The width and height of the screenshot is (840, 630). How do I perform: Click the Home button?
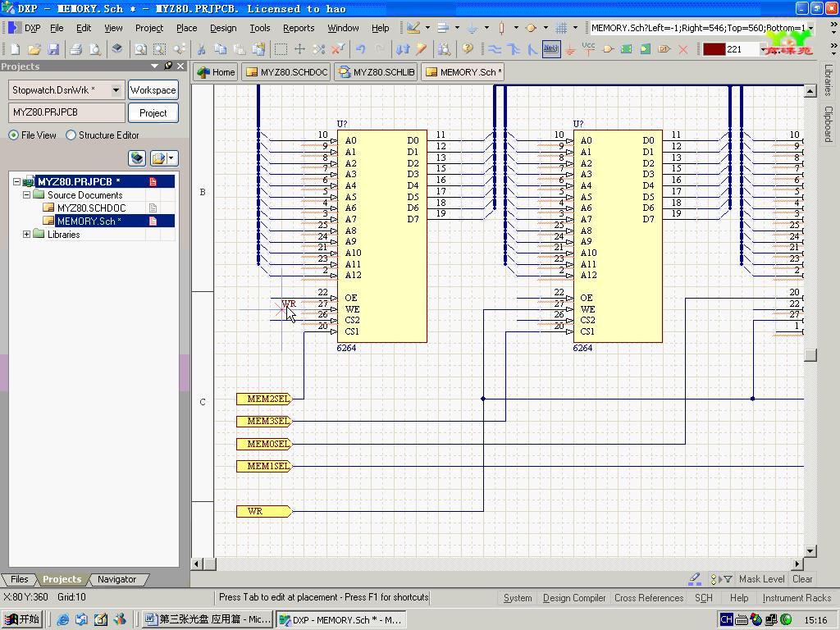coord(216,72)
